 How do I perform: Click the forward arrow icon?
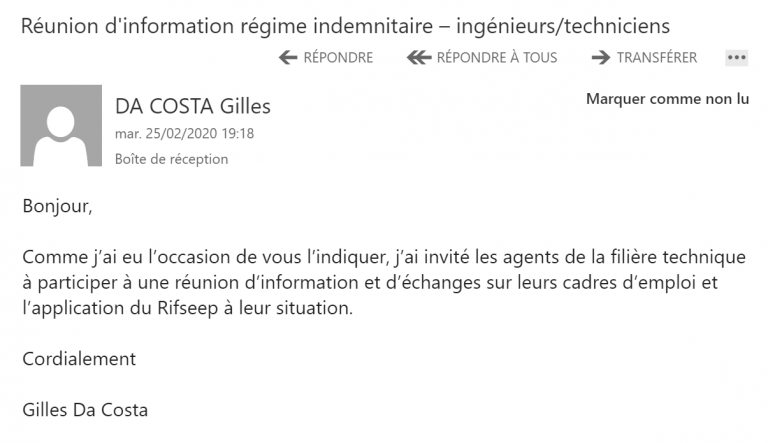tap(601, 58)
